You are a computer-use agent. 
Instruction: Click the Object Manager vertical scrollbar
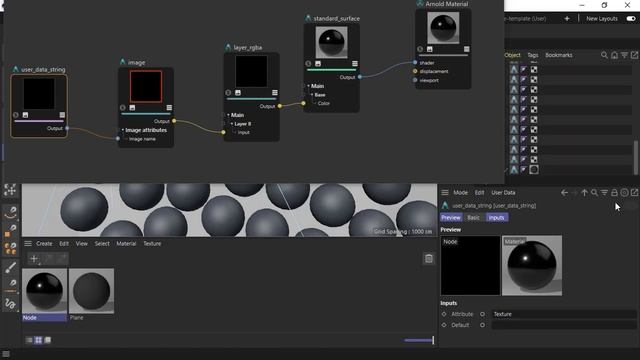pyautogui.click(x=636, y=157)
